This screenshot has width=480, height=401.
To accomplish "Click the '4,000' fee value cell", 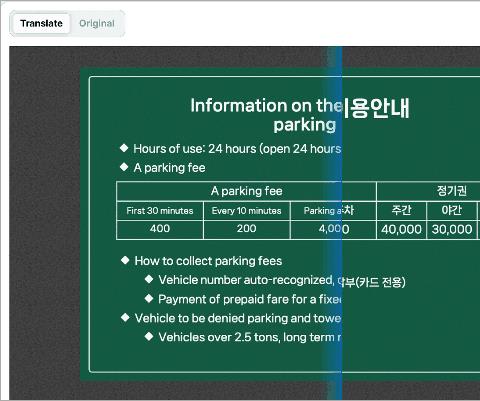I will point(334,229).
